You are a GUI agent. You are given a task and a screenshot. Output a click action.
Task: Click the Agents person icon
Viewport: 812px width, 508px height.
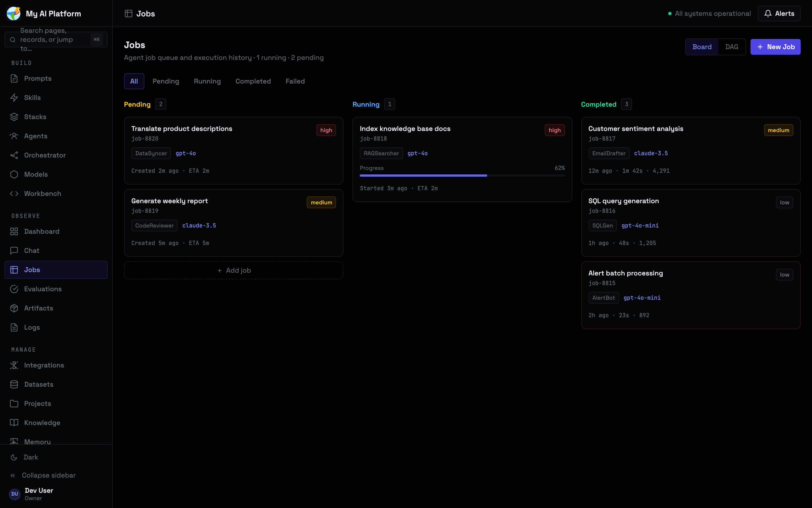[14, 136]
